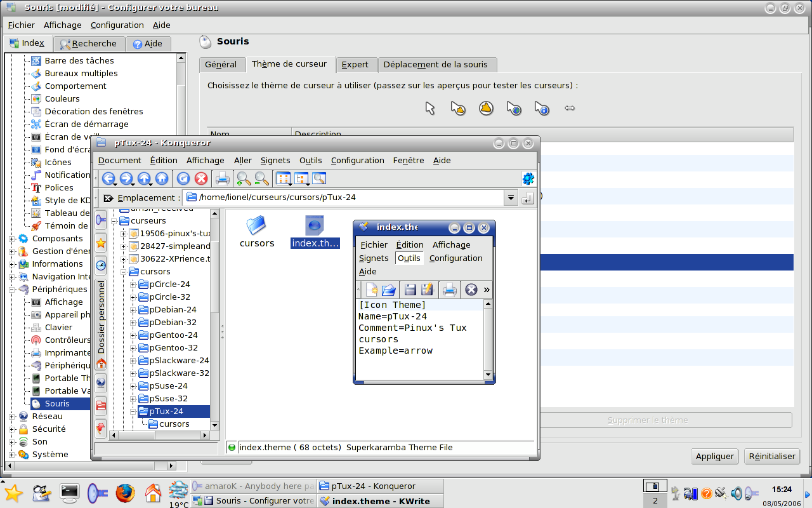Open the Fenêtre menu in Konqueror
This screenshot has height=508, width=812.
pyautogui.click(x=409, y=161)
